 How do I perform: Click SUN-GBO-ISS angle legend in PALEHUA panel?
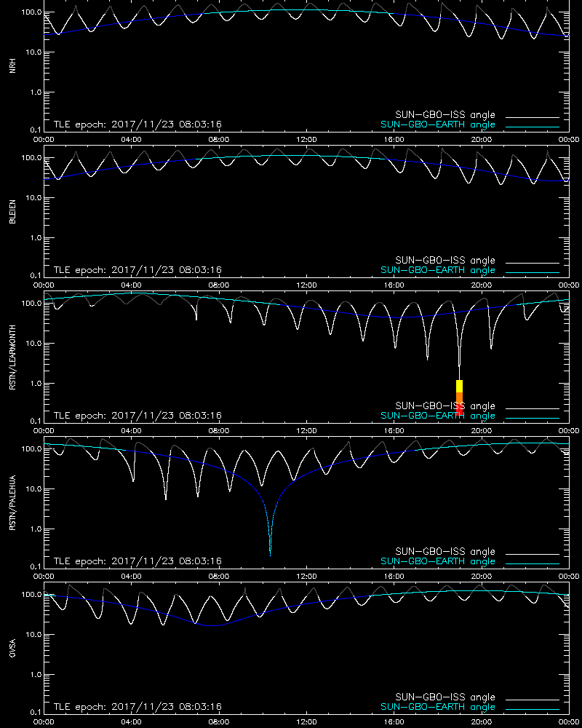[445, 551]
